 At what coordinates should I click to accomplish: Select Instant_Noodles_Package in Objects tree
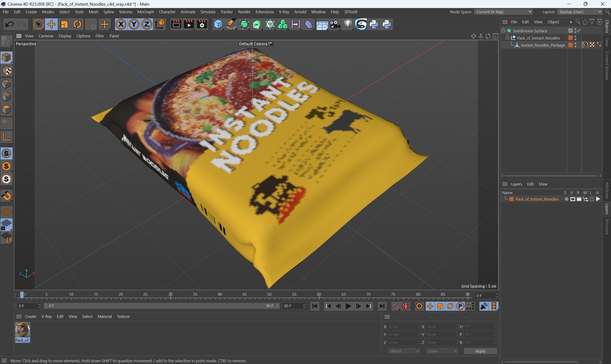pyautogui.click(x=543, y=45)
